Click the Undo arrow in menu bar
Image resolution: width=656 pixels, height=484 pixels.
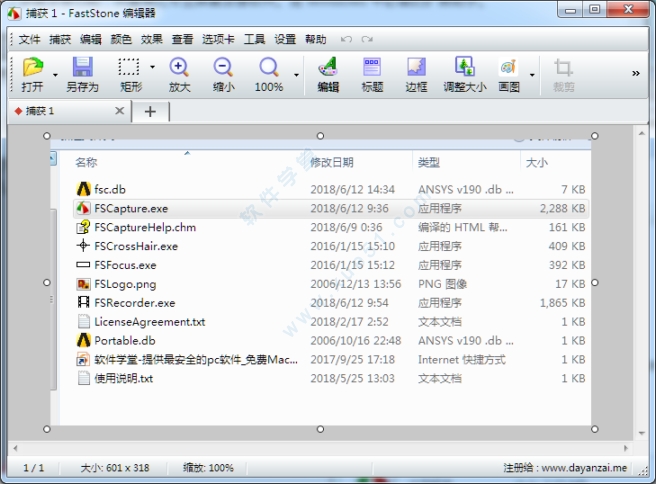(x=346, y=40)
